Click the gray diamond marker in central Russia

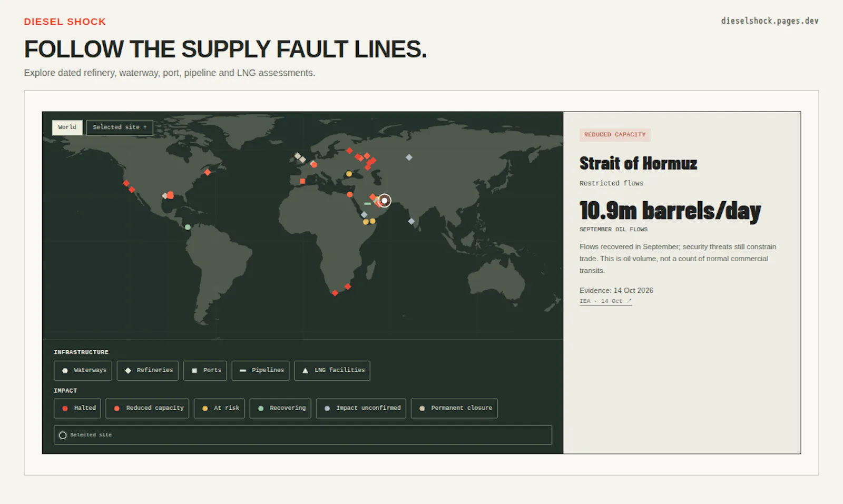tap(409, 157)
